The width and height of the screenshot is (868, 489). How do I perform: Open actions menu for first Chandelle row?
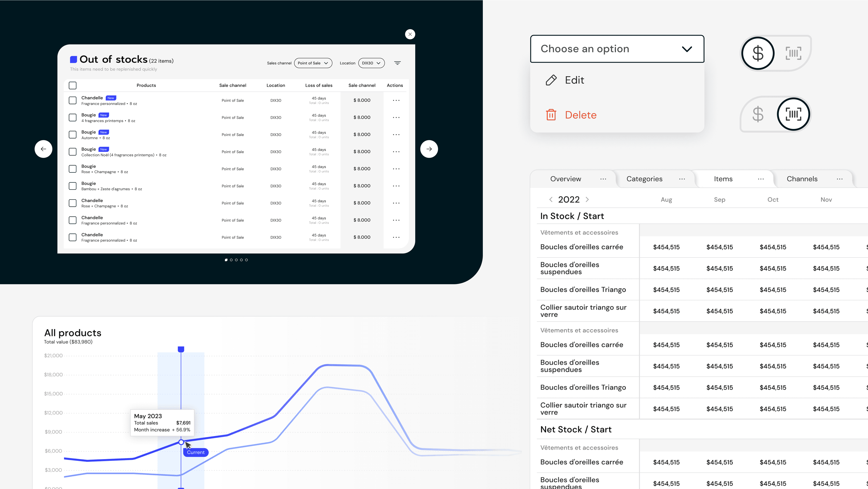(396, 100)
